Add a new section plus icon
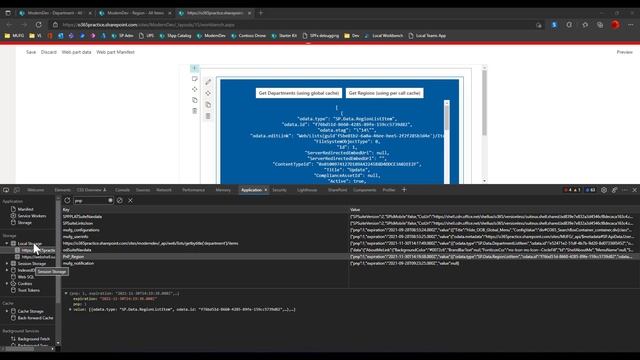Screen dimensions: 640x360 click(x=195, y=68)
